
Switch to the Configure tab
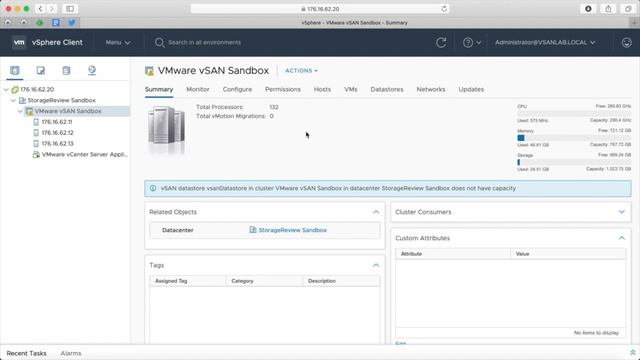237,89
